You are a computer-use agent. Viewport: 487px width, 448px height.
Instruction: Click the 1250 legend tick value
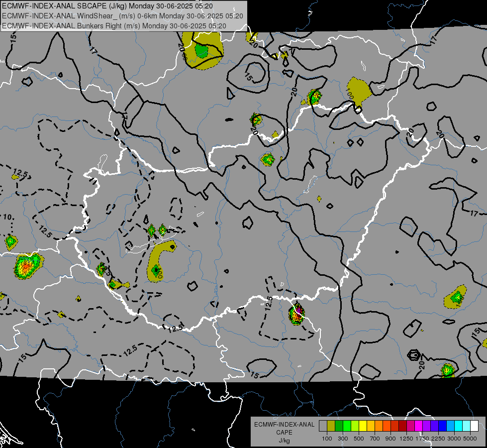coord(406,439)
